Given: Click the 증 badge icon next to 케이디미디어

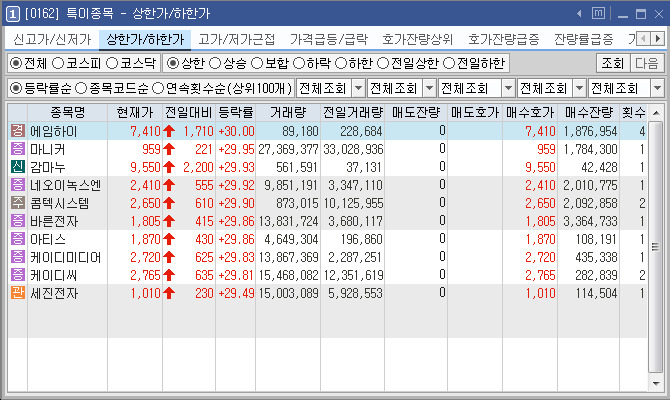Looking at the screenshot, I should coord(18,257).
